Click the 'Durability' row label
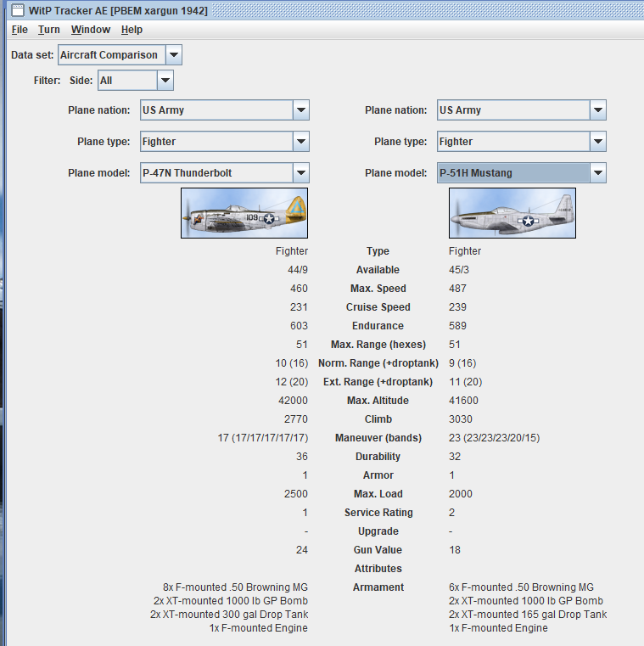 coord(378,457)
